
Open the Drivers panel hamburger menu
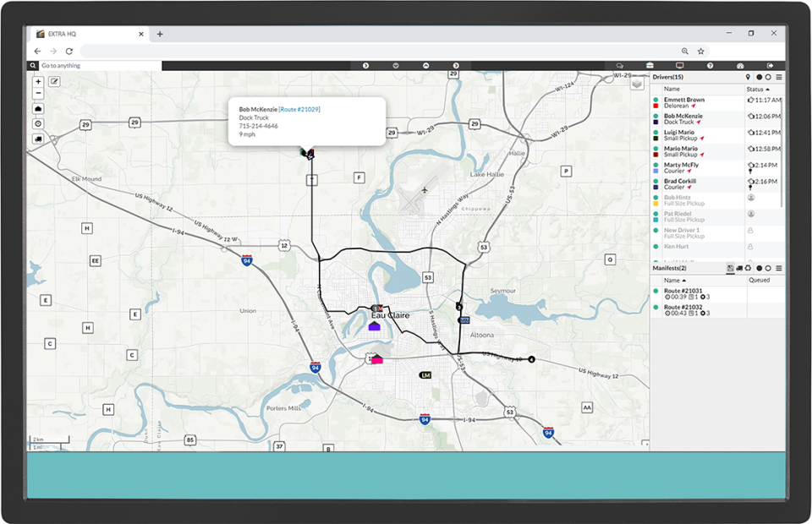[x=779, y=77]
